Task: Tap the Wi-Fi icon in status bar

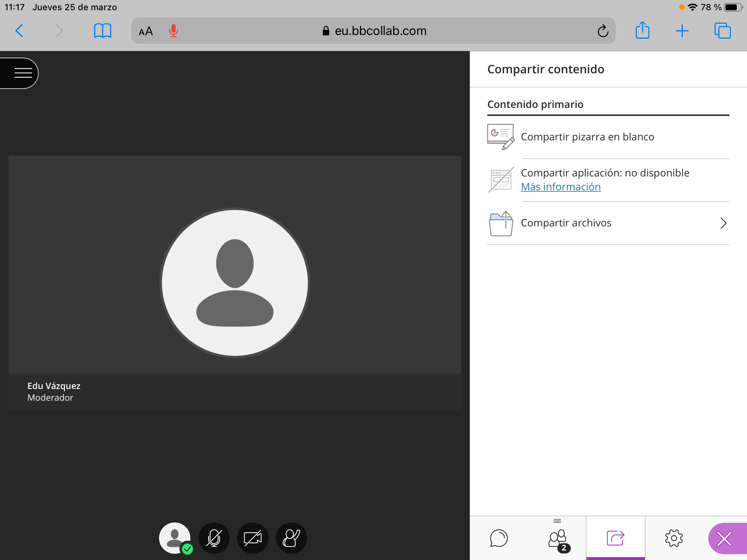Action: click(693, 7)
